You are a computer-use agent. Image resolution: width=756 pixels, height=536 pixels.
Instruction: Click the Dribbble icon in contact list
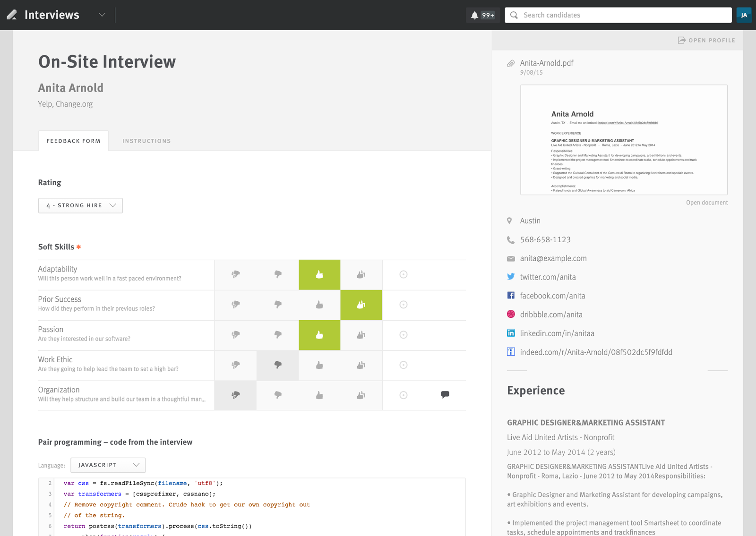(x=511, y=314)
